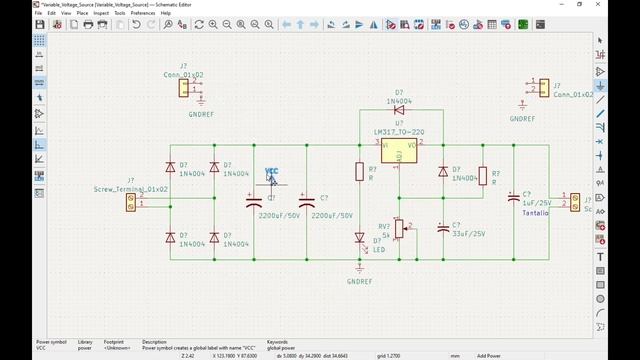Screen dimensions: 640x360
Task: Open the Symbol Library Browser
Action: click(405, 24)
